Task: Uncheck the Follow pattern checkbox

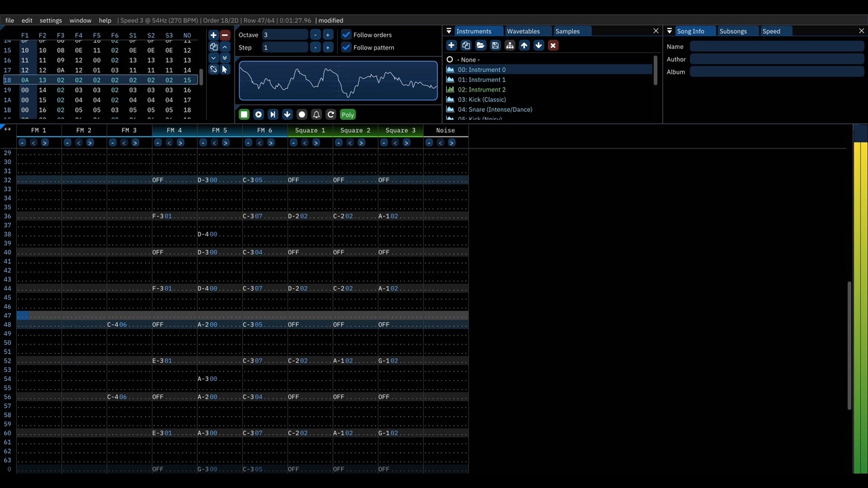Action: [347, 47]
